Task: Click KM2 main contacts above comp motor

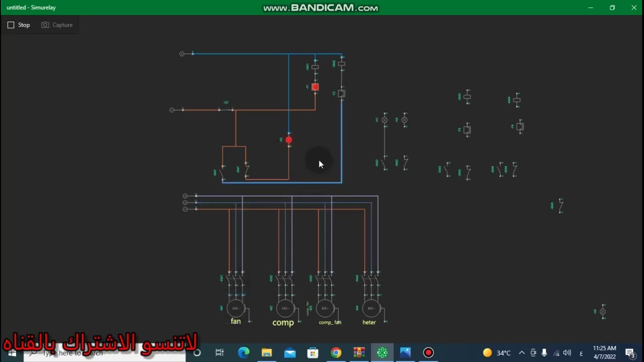Action: tap(285, 279)
